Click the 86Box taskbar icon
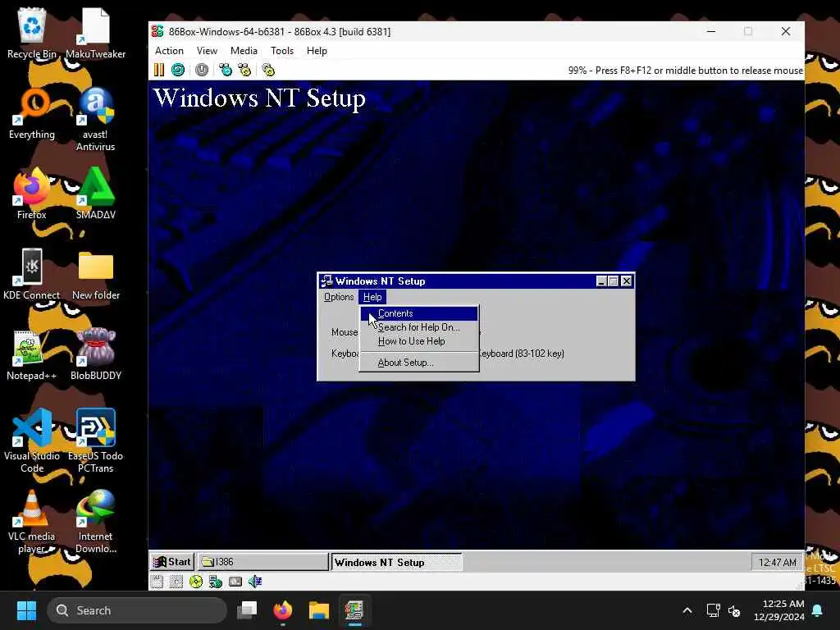 (x=354, y=610)
